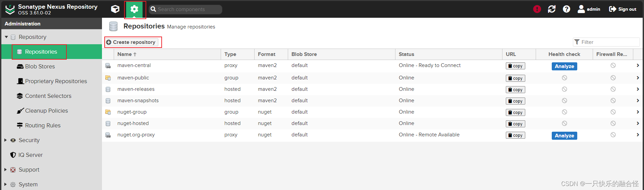The height and width of the screenshot is (190, 644).
Task: Click the refresh icon in header
Action: point(552,9)
